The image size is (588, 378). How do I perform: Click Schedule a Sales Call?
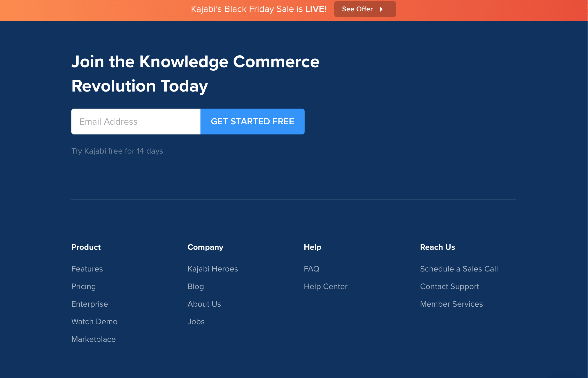[459, 269]
